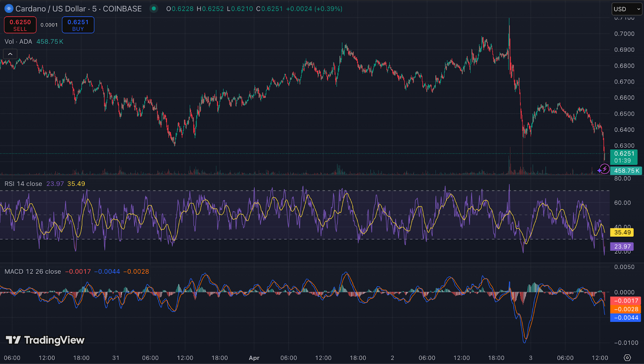The height and width of the screenshot is (364, 644).
Task: Click the green market status dot
Action: (153, 8)
